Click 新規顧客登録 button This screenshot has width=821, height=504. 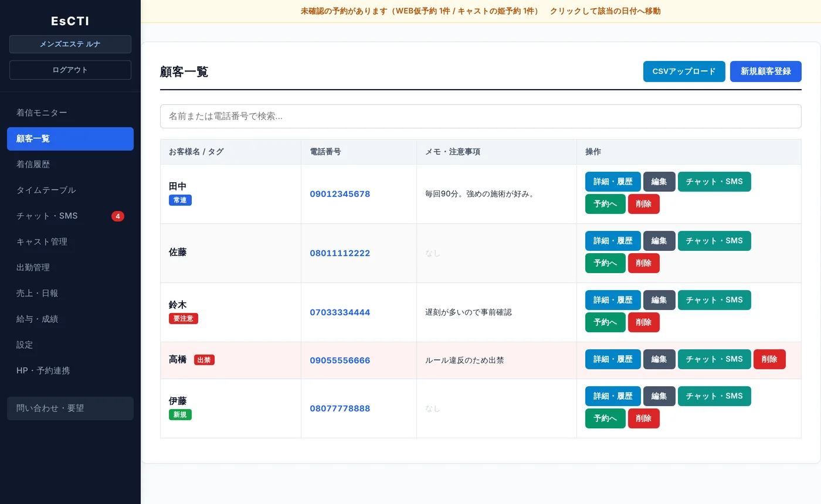(x=766, y=71)
